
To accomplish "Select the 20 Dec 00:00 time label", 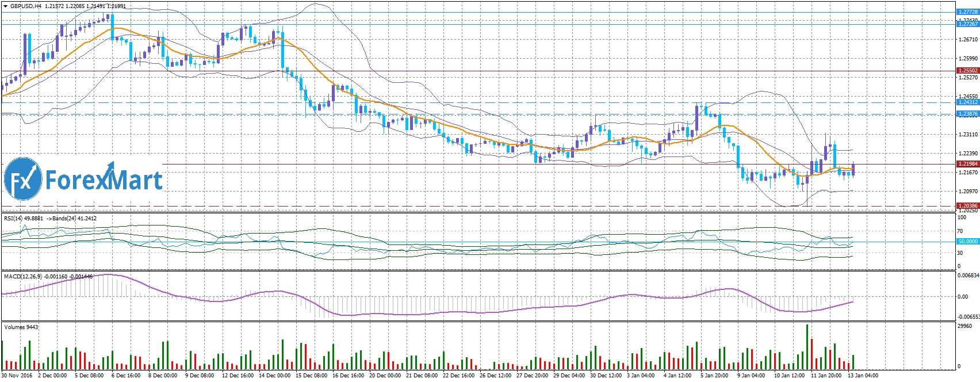I will tap(385, 376).
